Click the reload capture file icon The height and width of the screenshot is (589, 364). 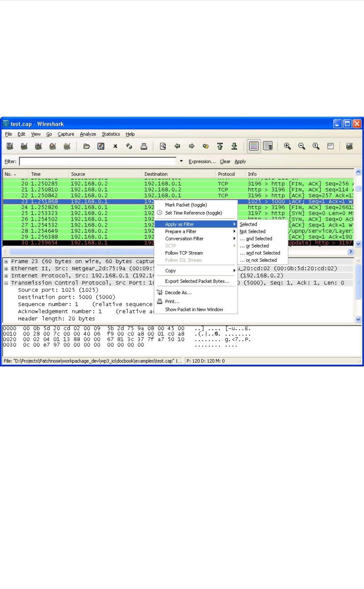129,146
